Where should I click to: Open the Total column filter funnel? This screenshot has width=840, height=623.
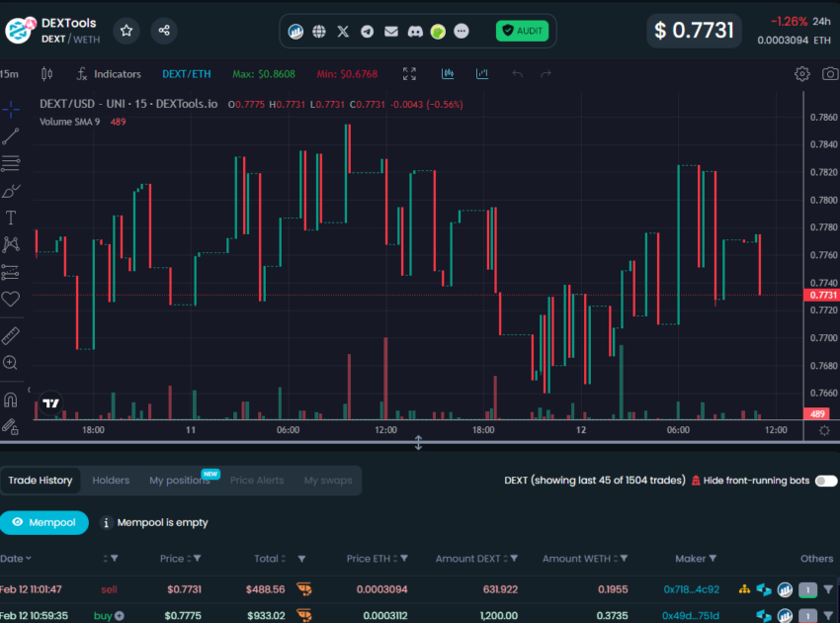click(x=301, y=559)
